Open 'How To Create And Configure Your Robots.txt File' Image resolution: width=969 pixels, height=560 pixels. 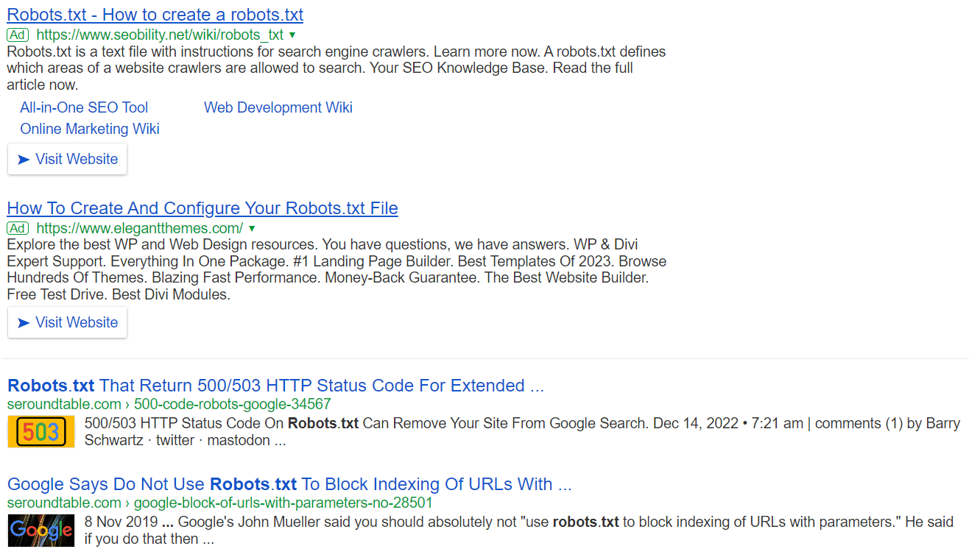[202, 208]
